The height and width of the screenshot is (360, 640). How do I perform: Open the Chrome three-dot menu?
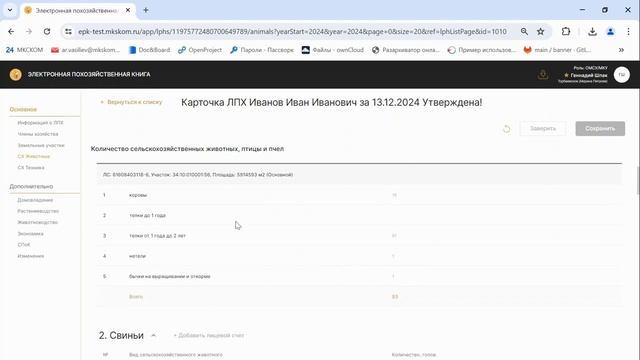click(628, 31)
